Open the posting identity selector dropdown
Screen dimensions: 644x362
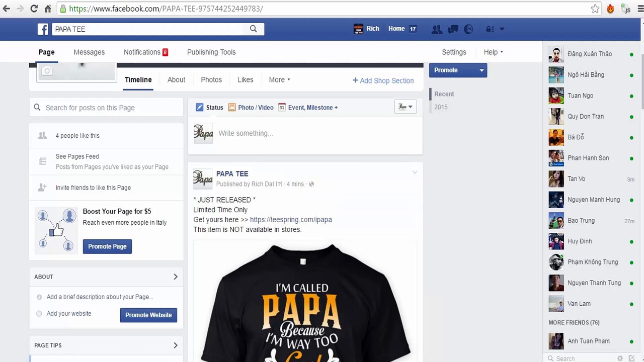(x=405, y=107)
